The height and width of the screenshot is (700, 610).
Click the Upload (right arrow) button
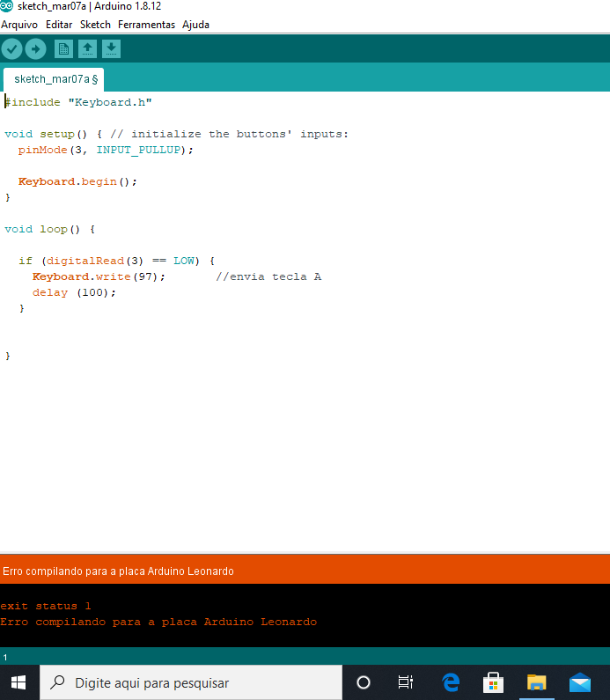coord(36,48)
